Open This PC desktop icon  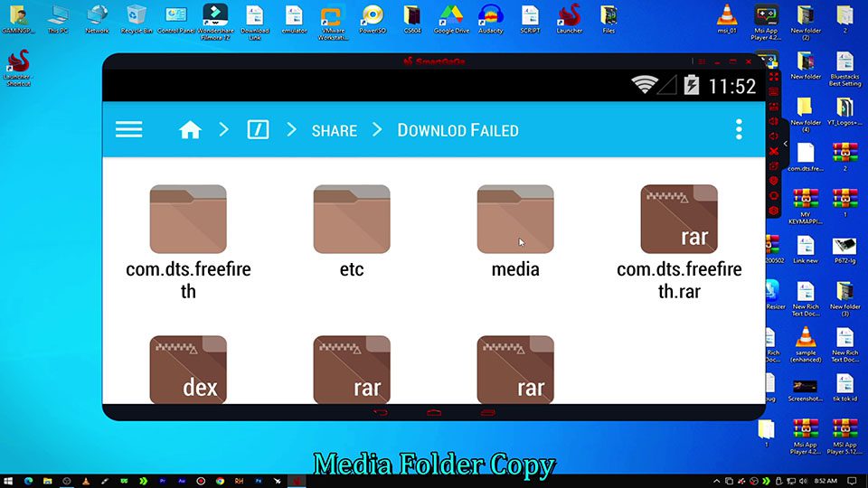(x=58, y=19)
